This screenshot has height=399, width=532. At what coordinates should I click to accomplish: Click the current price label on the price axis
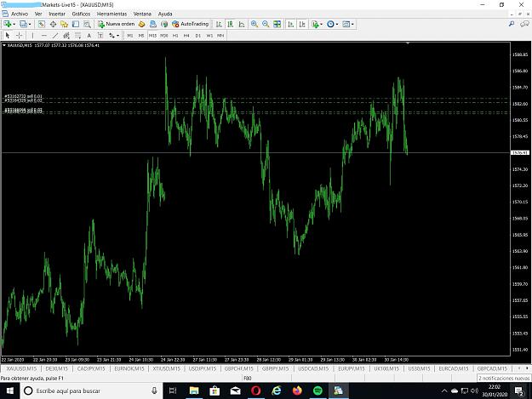(520, 153)
